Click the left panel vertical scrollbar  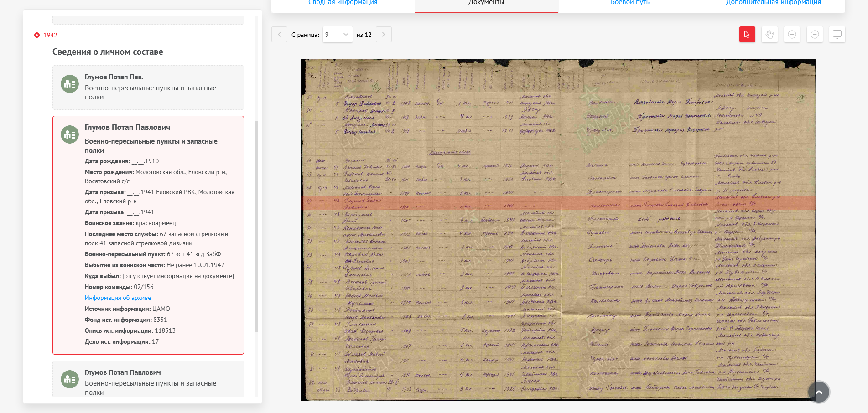pyautogui.click(x=256, y=228)
